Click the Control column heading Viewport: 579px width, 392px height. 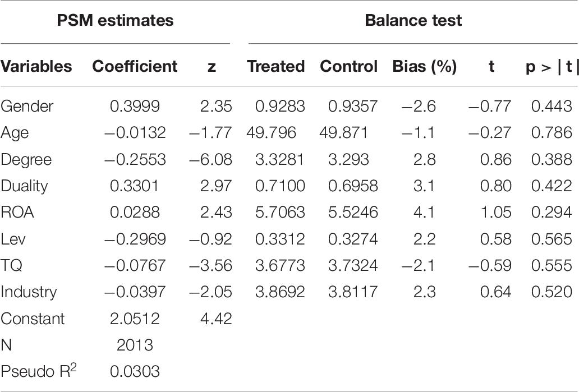(349, 66)
